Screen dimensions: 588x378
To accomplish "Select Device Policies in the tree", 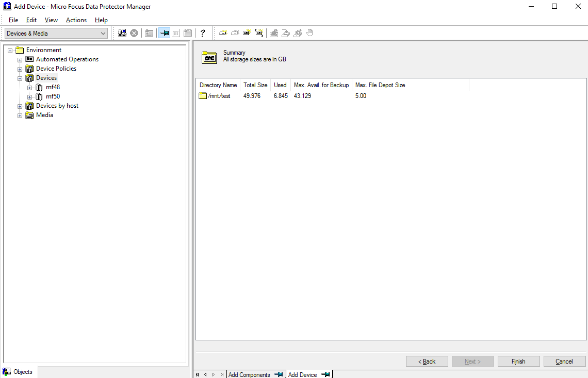I will coord(56,69).
